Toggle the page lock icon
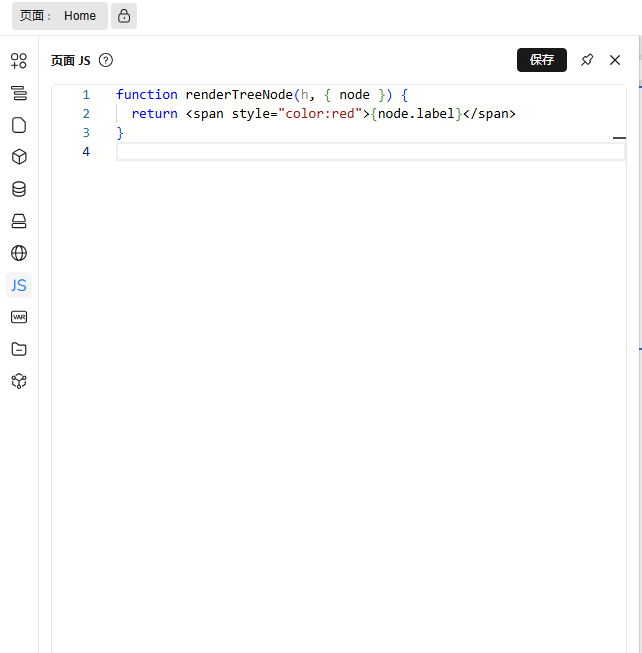The height and width of the screenshot is (653, 642). point(124,16)
